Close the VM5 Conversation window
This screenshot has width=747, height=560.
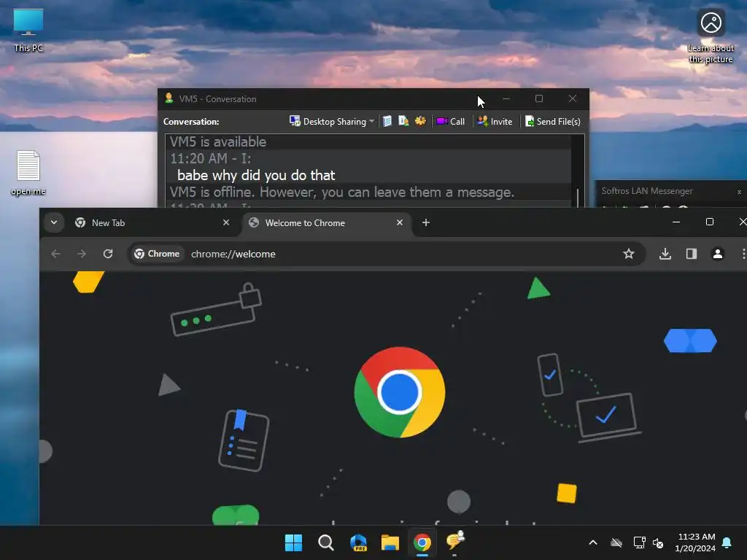573,98
